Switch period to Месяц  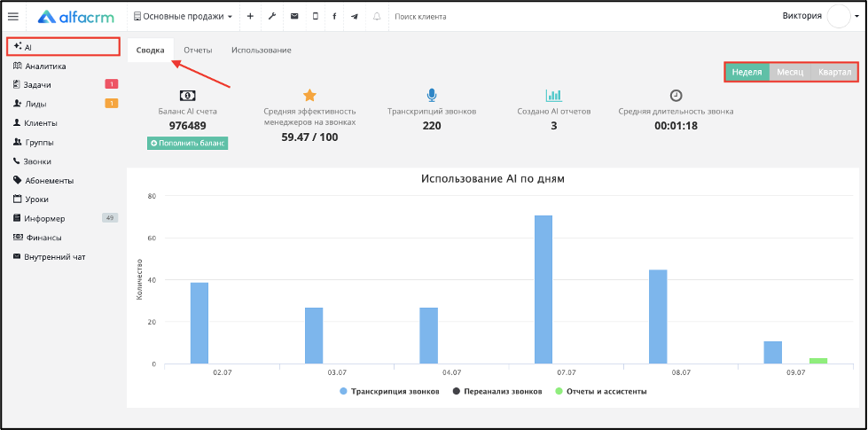[x=790, y=72]
